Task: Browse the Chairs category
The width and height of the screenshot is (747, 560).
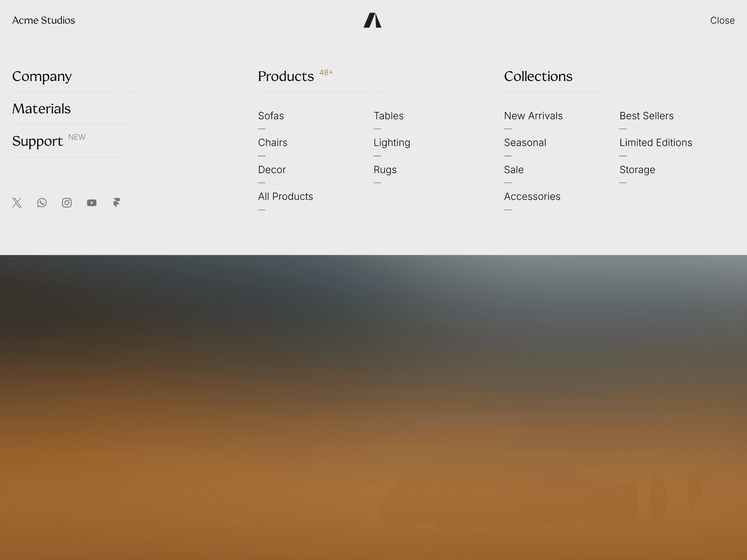Action: coord(273,143)
